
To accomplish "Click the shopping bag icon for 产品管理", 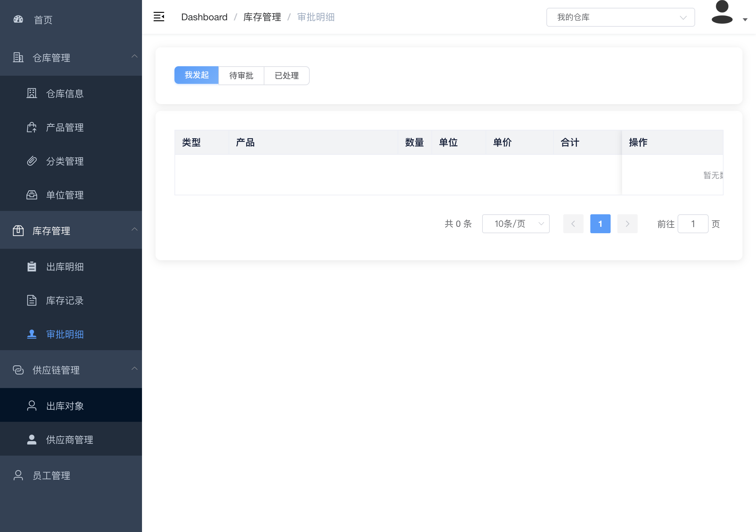I will (x=32, y=127).
